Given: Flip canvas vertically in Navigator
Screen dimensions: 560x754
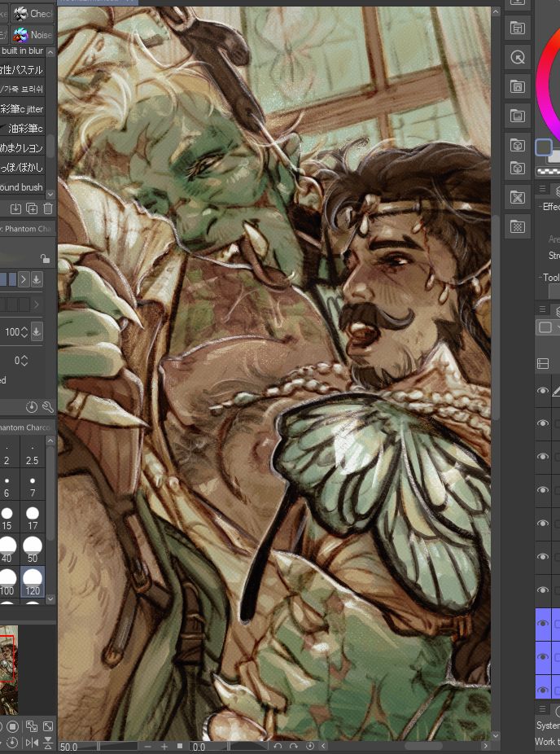Looking at the screenshot, I should [48, 743].
